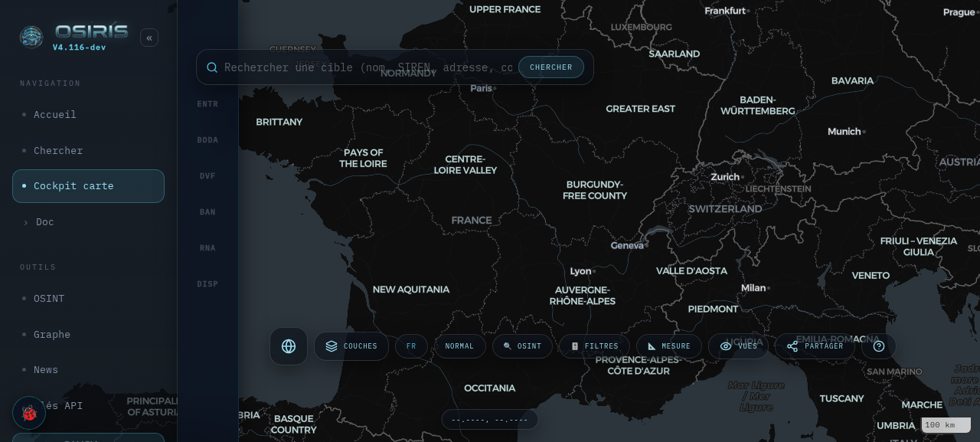
Task: Toggle the Normal map mode
Action: click(x=460, y=346)
